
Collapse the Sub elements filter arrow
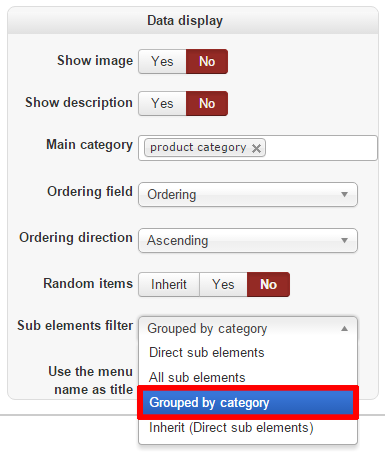(345, 329)
